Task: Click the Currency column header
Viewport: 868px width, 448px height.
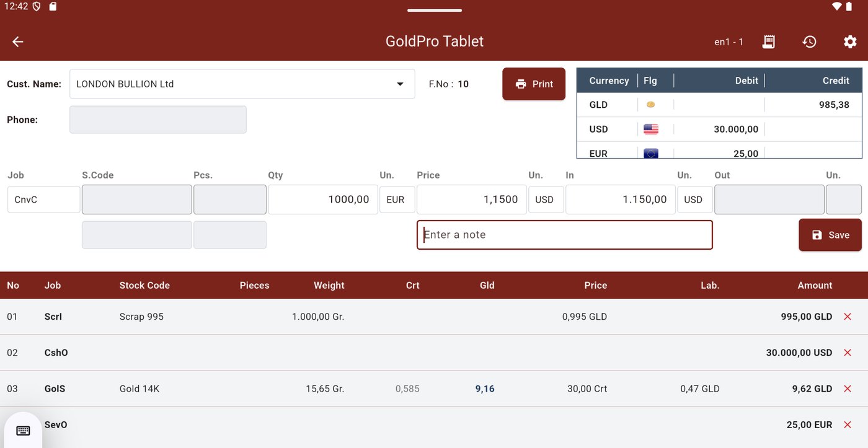Action: pyautogui.click(x=609, y=81)
